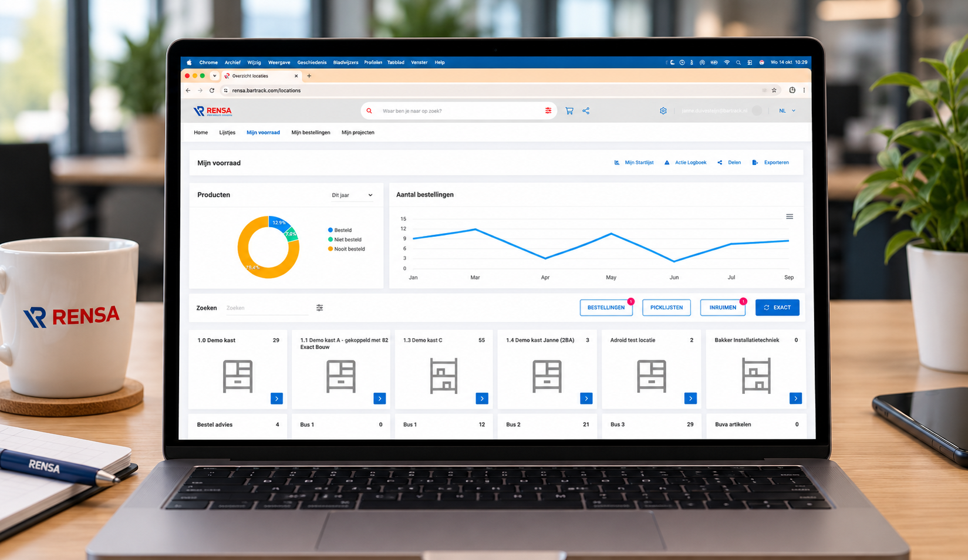Screen dimensions: 968x560
Task: Click the red search magnifier icon
Action: (369, 111)
